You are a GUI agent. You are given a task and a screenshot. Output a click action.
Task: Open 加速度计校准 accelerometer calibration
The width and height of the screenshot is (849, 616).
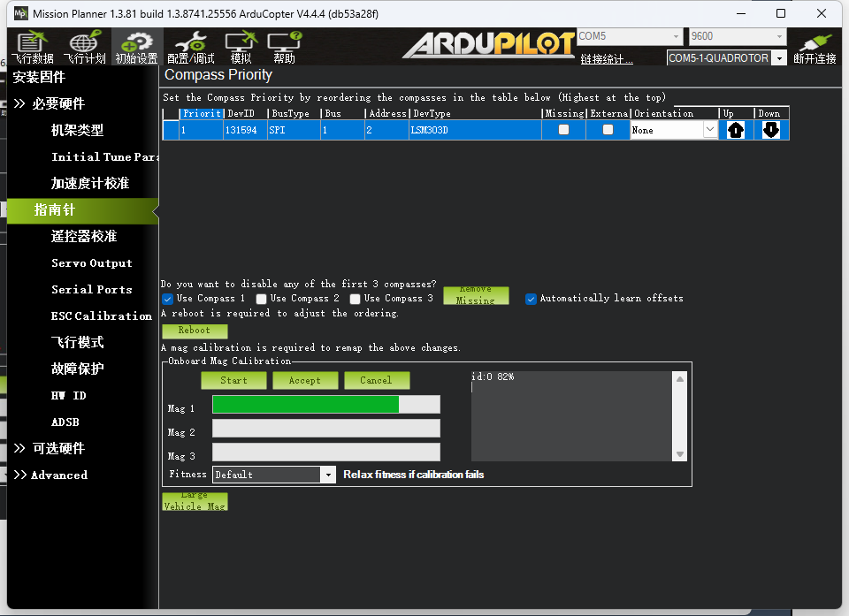click(x=90, y=183)
